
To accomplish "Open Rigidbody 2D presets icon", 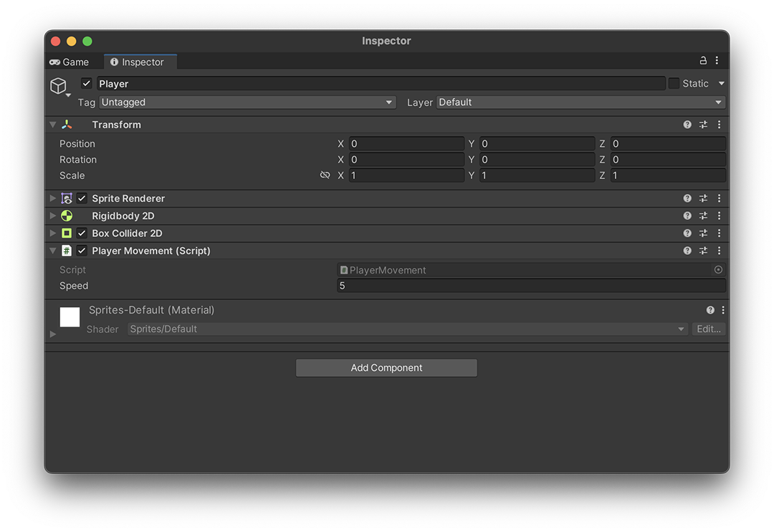I will click(x=703, y=216).
